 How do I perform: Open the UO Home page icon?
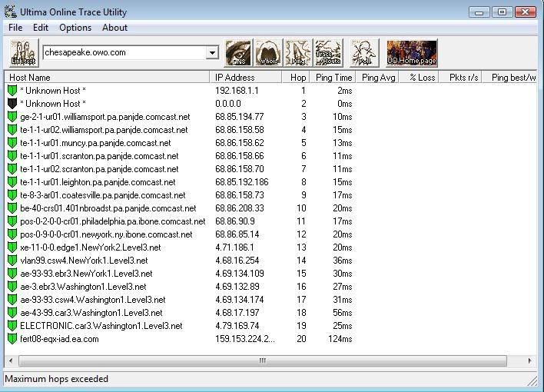pos(412,53)
